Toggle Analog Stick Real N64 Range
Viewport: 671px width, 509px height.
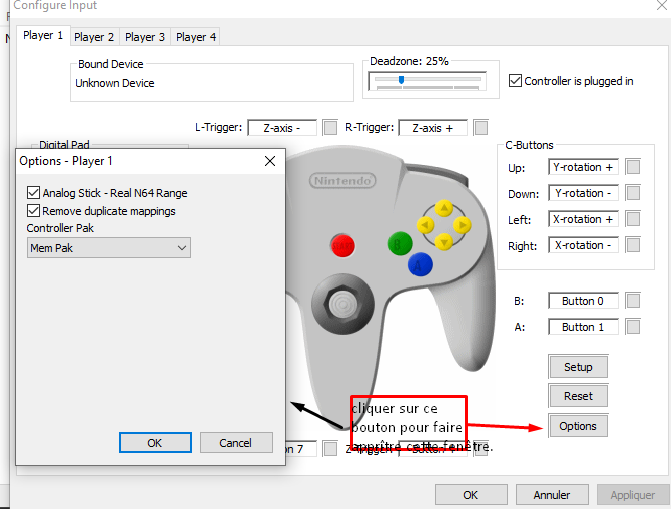[x=33, y=193]
